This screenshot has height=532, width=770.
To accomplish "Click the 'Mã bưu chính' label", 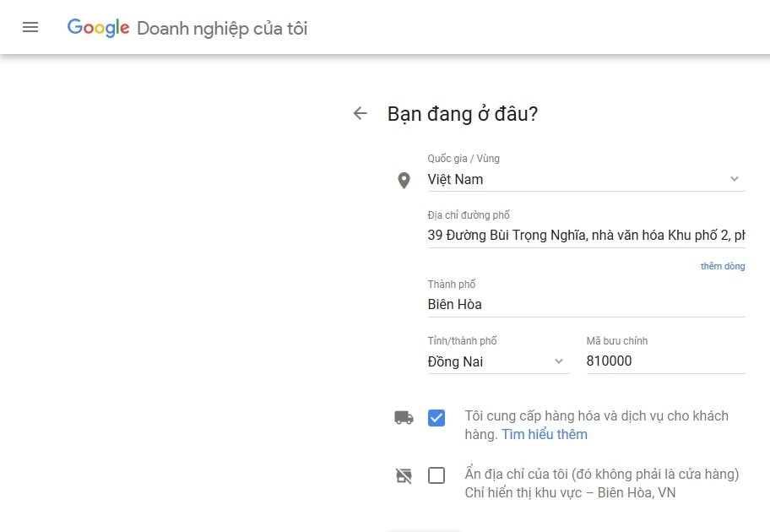I will (x=617, y=341).
